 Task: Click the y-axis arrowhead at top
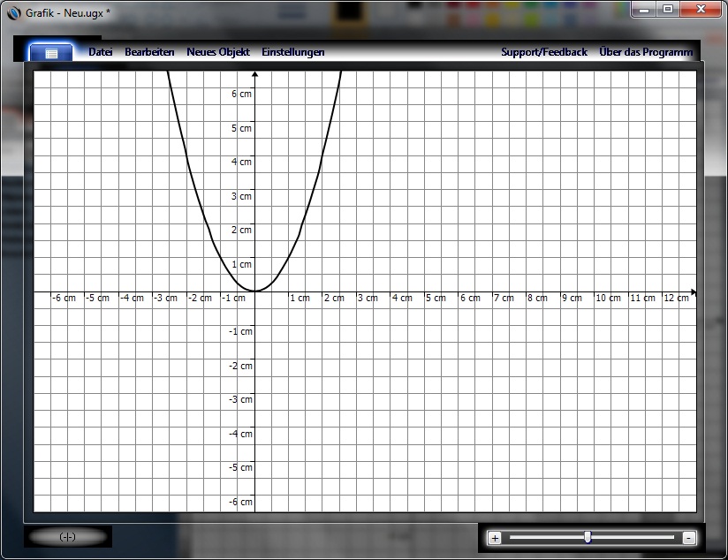254,75
